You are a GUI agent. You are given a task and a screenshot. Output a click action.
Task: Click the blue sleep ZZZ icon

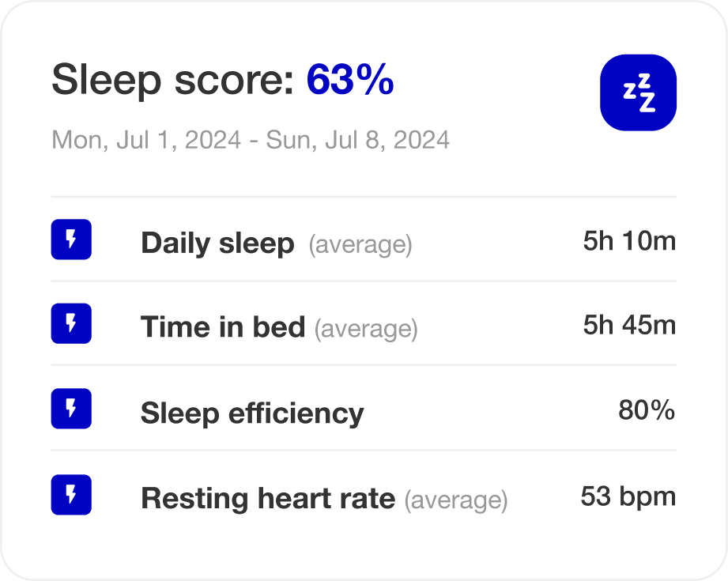pos(638,92)
